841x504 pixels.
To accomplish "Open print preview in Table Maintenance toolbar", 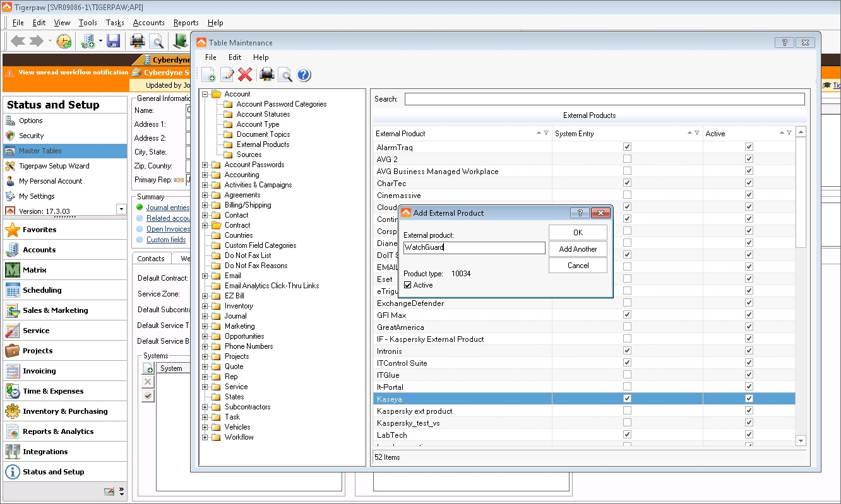I will pos(285,74).
